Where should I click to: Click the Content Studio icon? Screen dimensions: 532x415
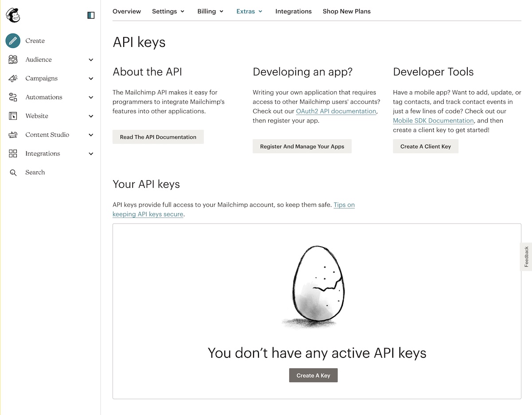(x=13, y=135)
